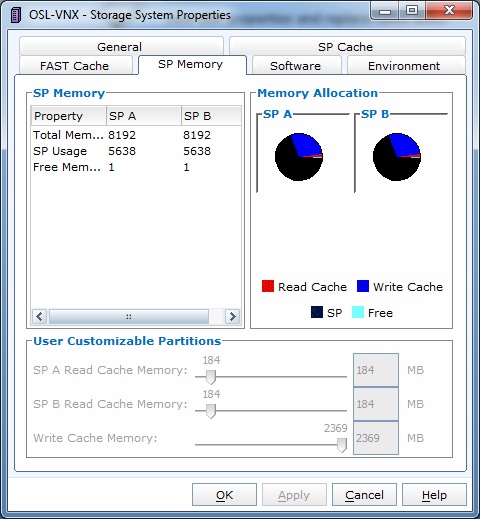
Task: Click the Write Cache Memory MB field
Action: tap(376, 438)
